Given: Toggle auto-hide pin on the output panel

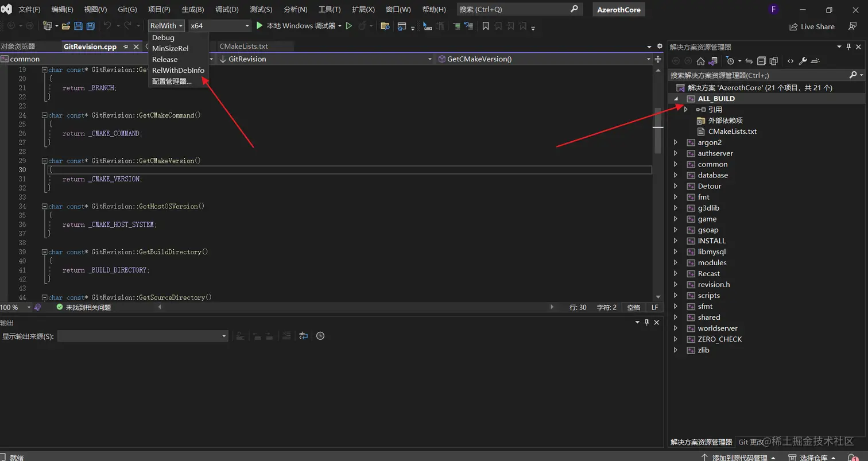Looking at the screenshot, I should coord(647,323).
